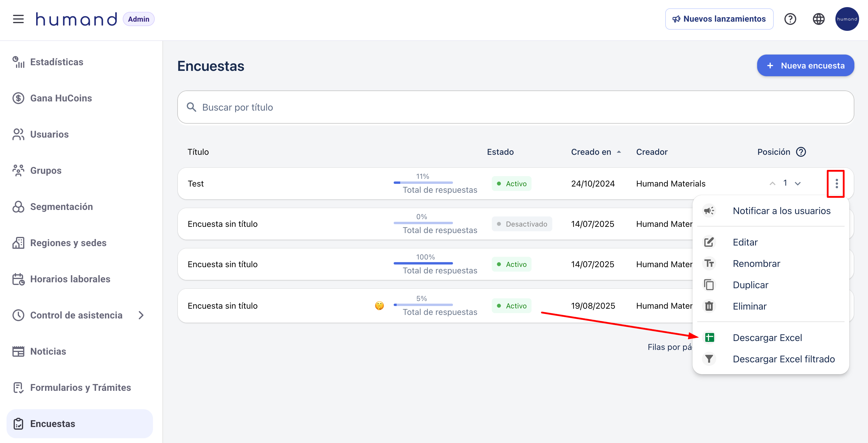Open the three-dot menu for Test survey
Viewport: 868px width, 443px height.
pyautogui.click(x=836, y=184)
